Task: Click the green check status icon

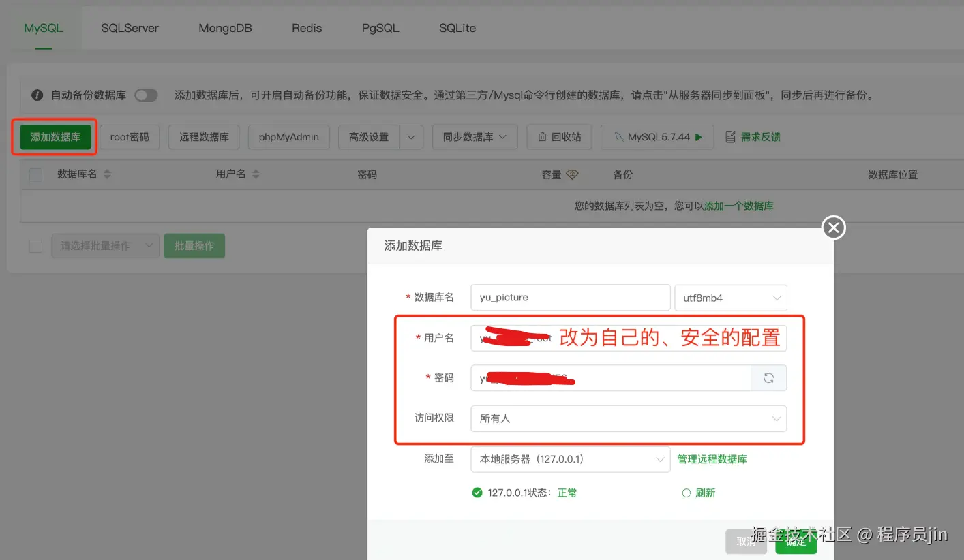Action: 477,493
